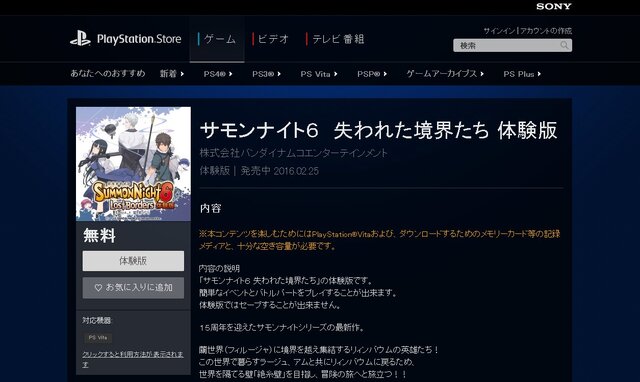640x382 pixels.
Task: Click the line 体験版ではセーブすることが出来ません。
Action: pyautogui.click(x=270, y=305)
